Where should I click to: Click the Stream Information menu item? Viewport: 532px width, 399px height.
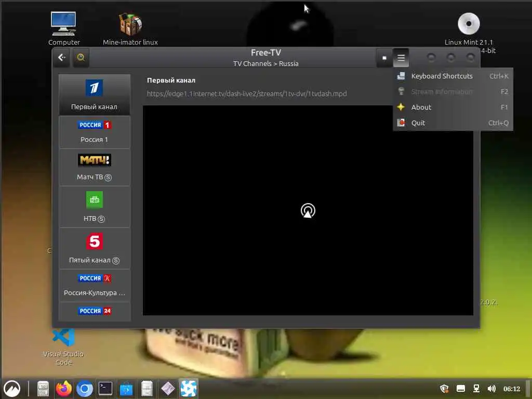tap(453, 91)
